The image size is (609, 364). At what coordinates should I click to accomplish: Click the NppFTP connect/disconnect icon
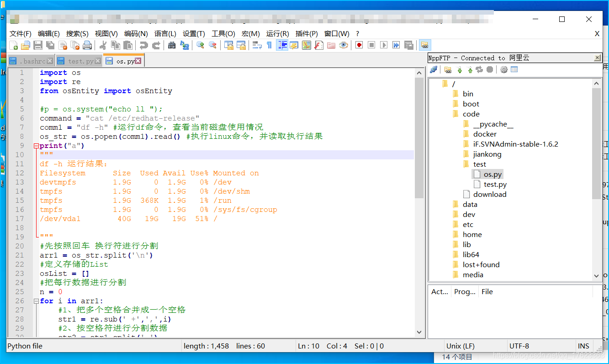434,69
